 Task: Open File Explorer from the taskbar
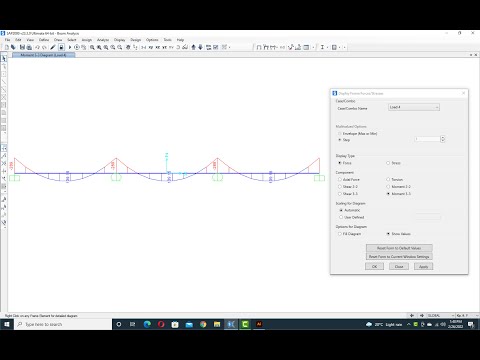point(217,324)
